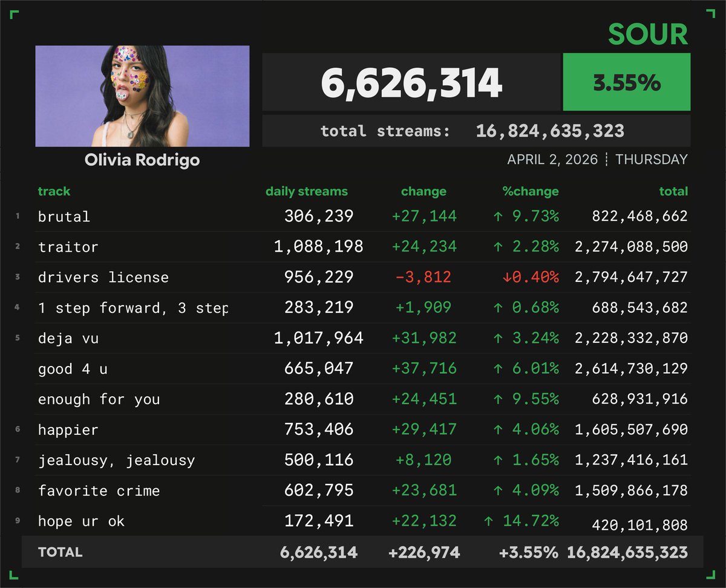This screenshot has height=588, width=726.
Task: Select the SOUR album title
Action: point(648,34)
